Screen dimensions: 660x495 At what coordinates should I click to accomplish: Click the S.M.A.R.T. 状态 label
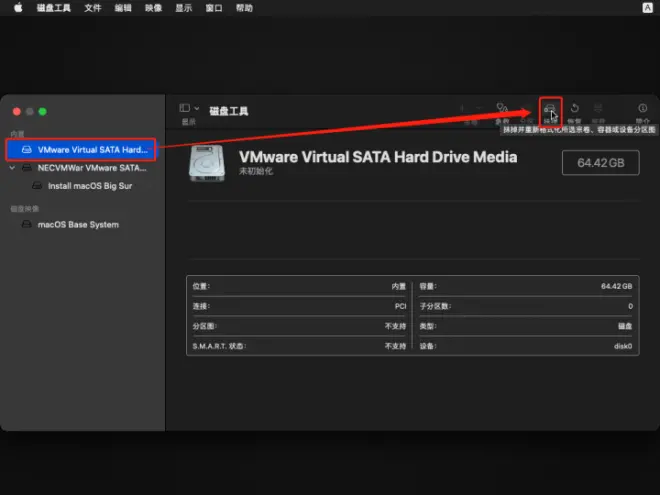(219, 346)
